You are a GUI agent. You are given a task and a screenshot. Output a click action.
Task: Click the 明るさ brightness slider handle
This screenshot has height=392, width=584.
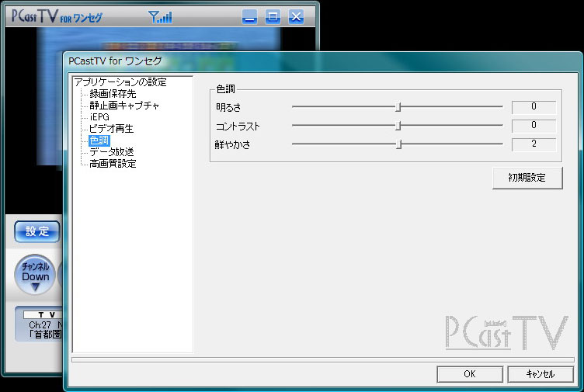(x=398, y=107)
